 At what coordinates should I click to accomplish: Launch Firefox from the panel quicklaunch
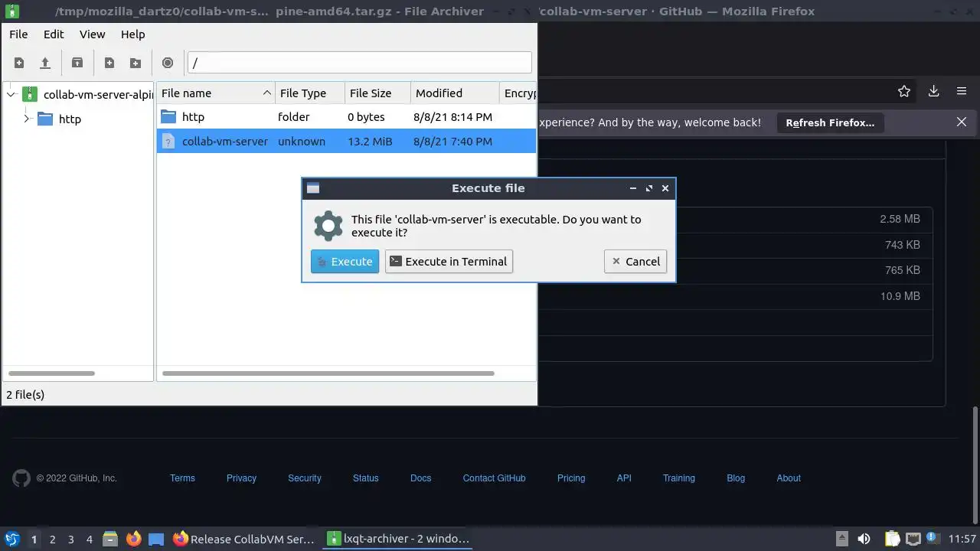[x=133, y=539]
